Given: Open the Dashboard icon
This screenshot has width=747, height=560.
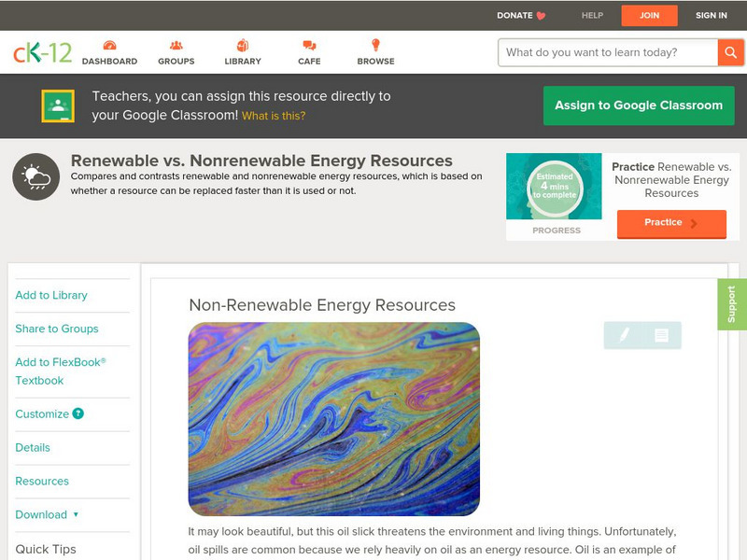Looking at the screenshot, I should coord(109,46).
